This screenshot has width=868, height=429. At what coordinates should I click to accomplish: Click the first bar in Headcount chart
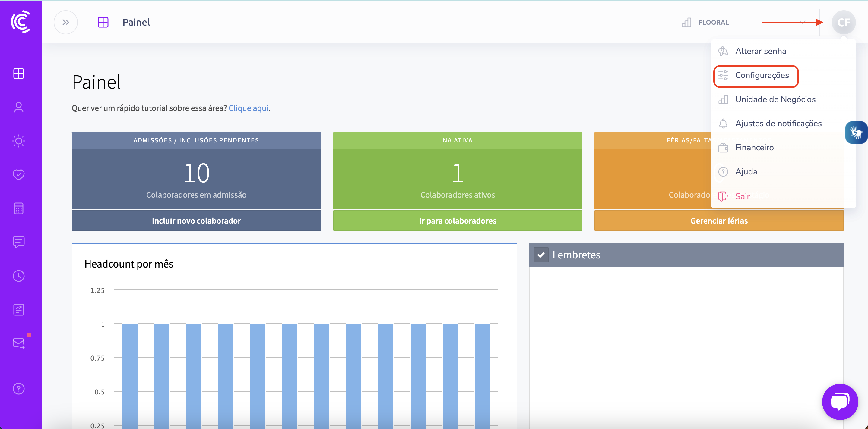130,376
